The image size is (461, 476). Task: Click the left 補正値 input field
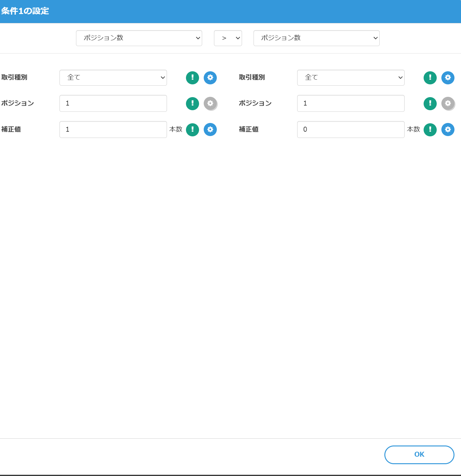113,130
